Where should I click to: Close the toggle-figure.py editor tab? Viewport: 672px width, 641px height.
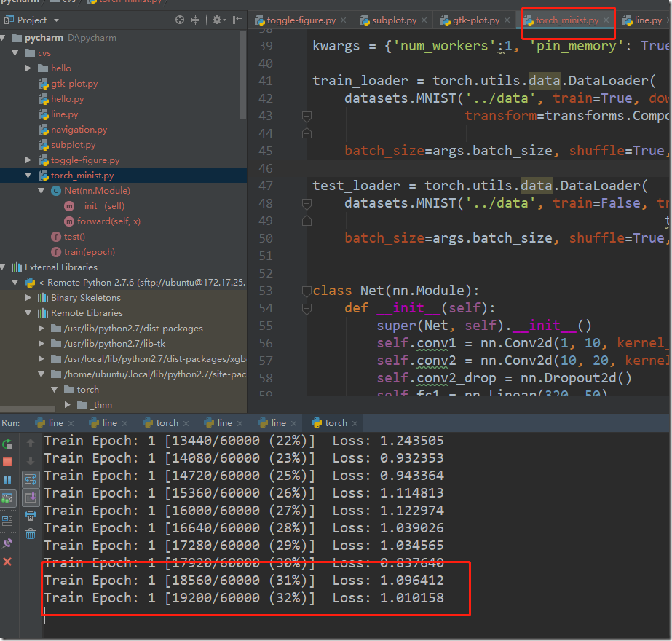[344, 20]
